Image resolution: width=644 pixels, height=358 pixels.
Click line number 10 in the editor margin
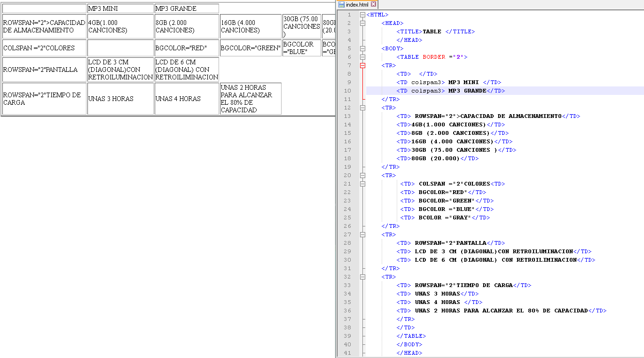[x=347, y=91]
